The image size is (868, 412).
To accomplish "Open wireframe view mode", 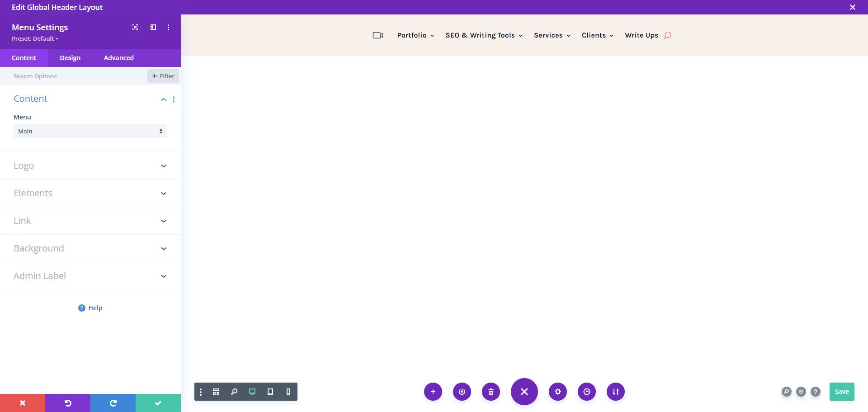I will [x=216, y=392].
